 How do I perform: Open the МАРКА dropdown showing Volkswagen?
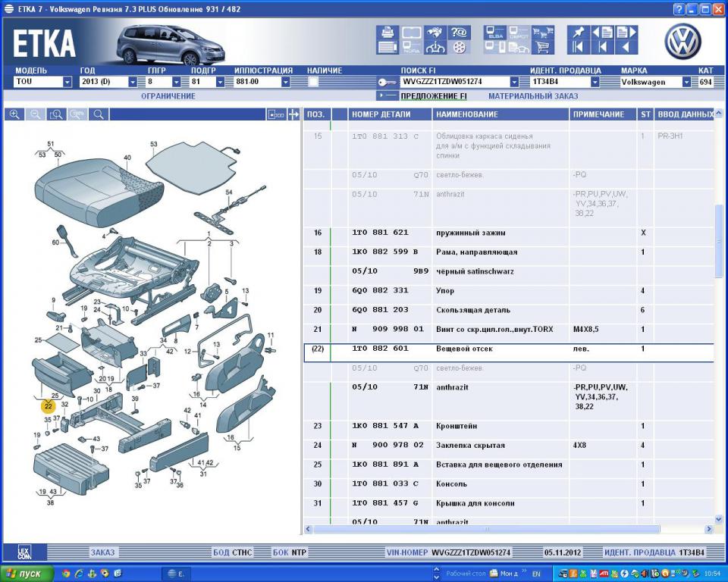[687, 82]
